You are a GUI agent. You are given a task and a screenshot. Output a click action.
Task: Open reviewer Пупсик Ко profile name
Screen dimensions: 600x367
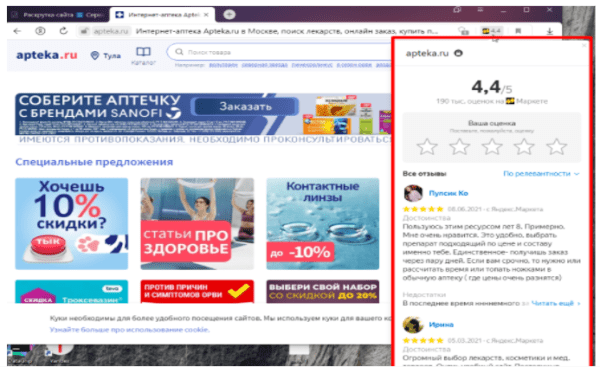[448, 193]
